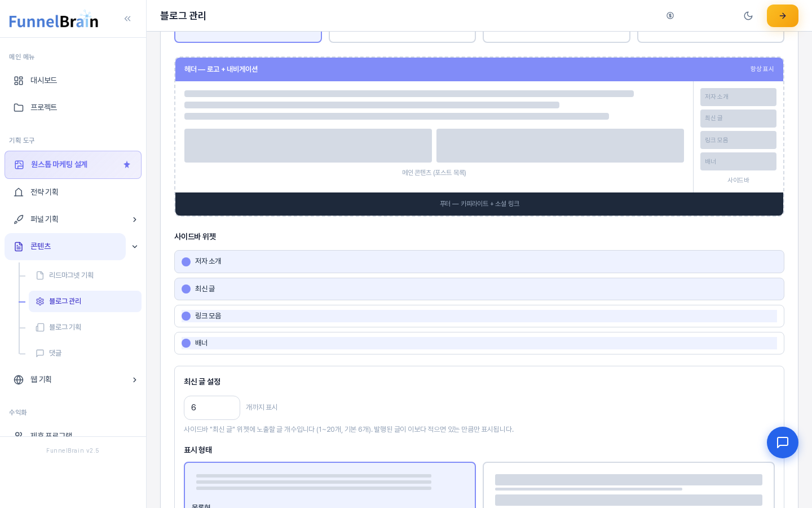Toggle the 링크 모음 sidebar widget
Viewport: 812px width, 508px height.
(x=479, y=316)
